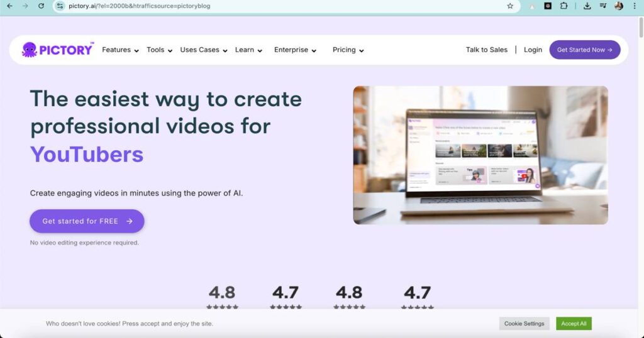Open the Enterprise dropdown

click(x=296, y=50)
